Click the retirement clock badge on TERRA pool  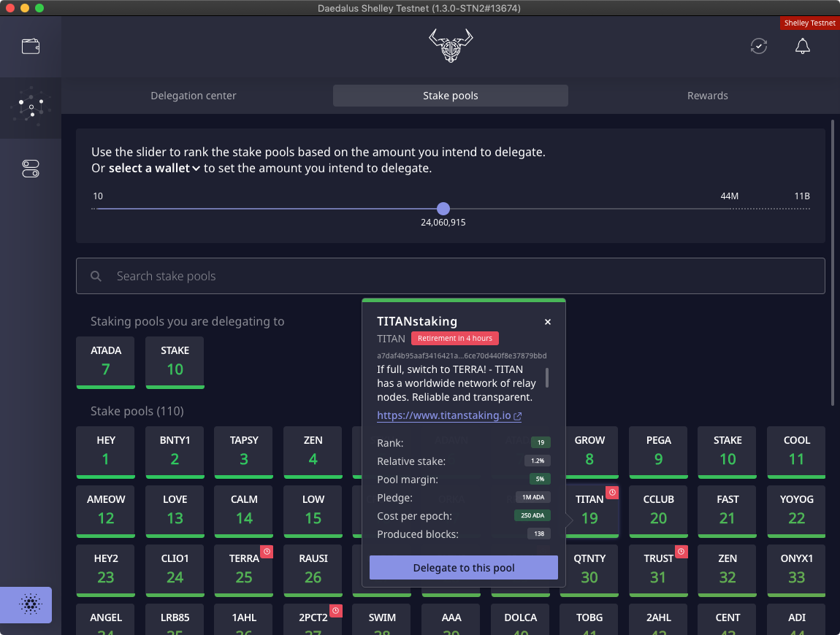point(267,552)
